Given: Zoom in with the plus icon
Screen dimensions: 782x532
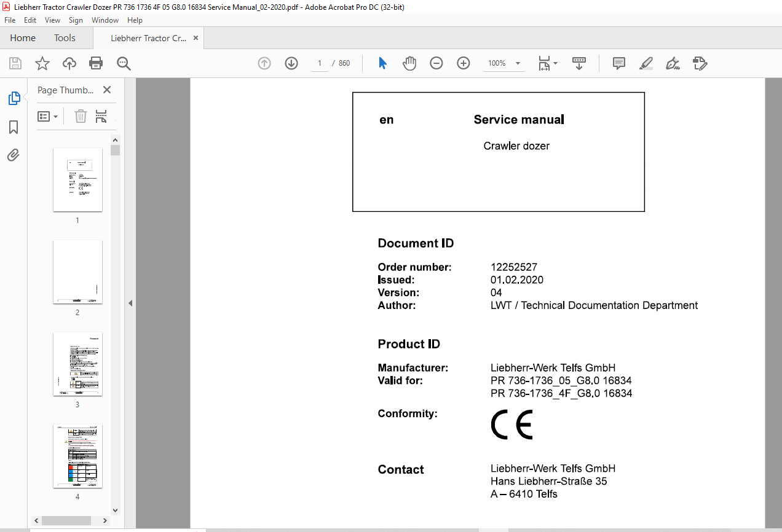Looking at the screenshot, I should coord(464,63).
